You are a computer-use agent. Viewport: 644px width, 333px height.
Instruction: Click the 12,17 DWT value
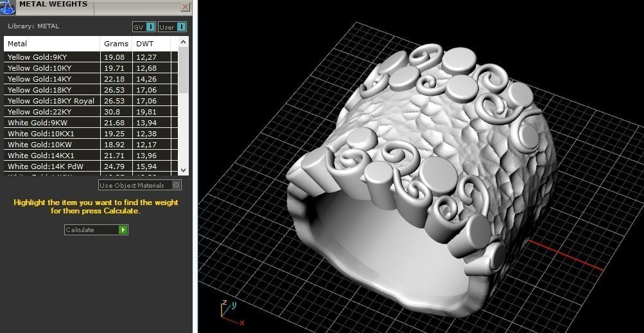pyautogui.click(x=146, y=145)
